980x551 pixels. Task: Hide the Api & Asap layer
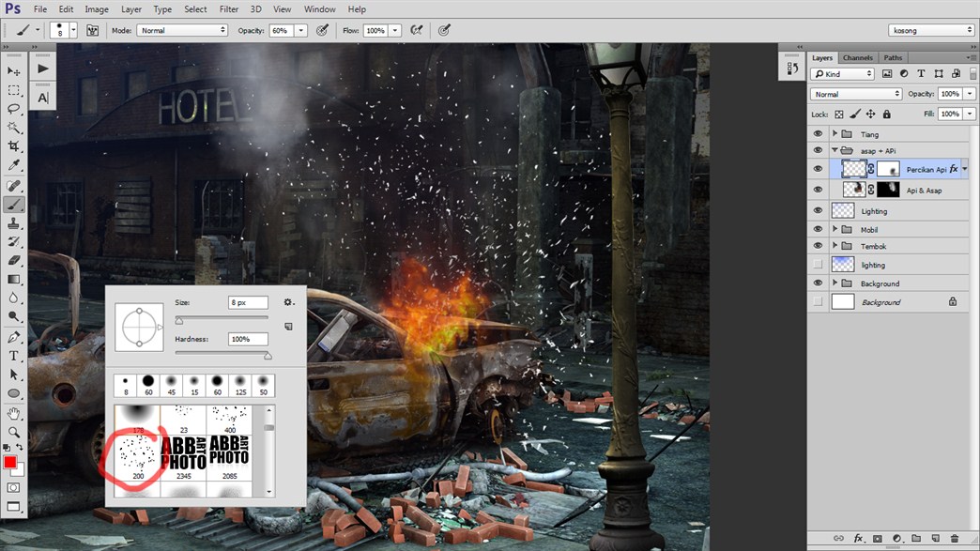pyautogui.click(x=818, y=191)
